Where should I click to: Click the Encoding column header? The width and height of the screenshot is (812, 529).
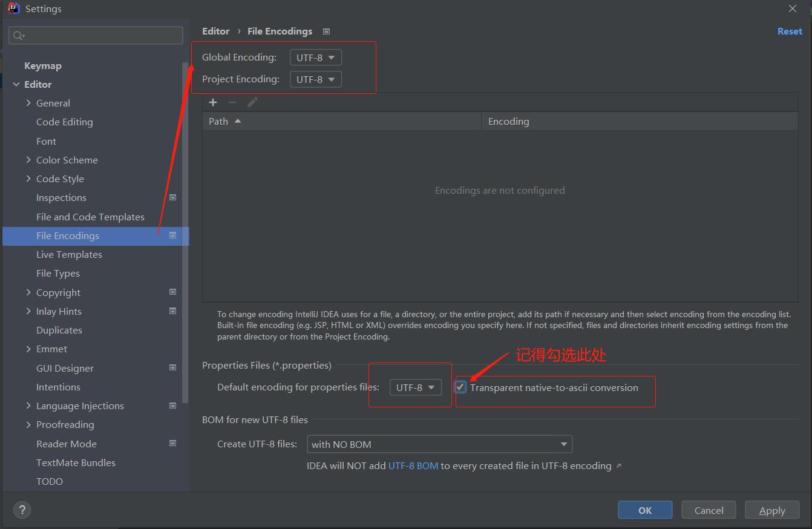point(640,121)
